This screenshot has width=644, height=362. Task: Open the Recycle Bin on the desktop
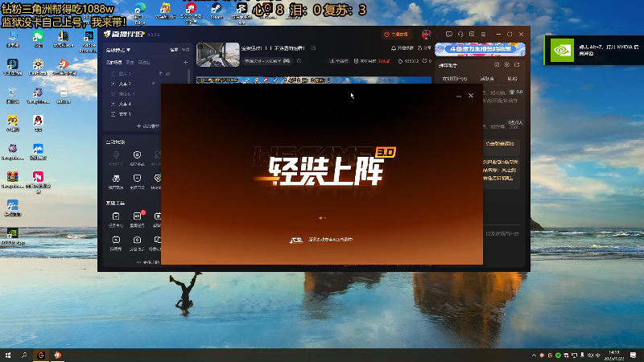(x=12, y=95)
